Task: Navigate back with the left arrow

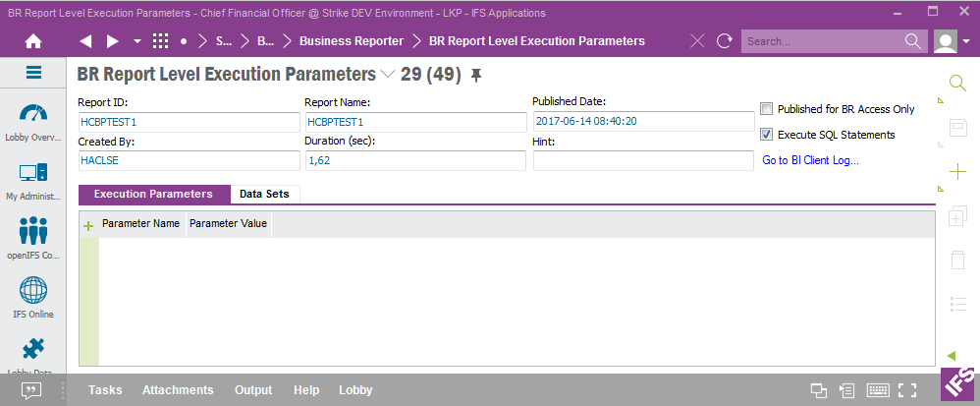Action: tap(86, 41)
